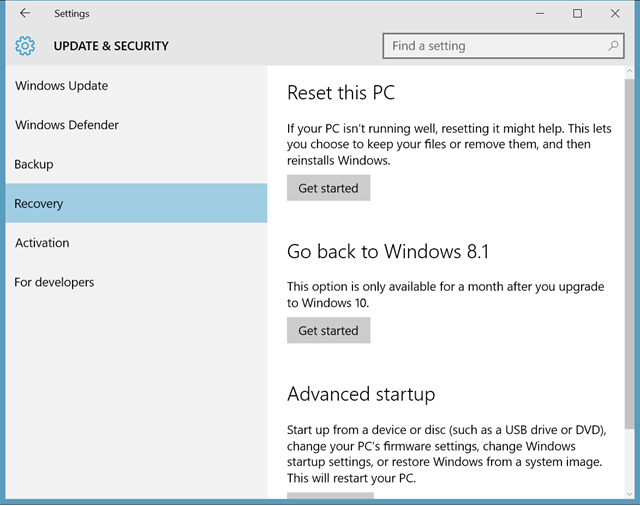
Task: Click the UPDATE & SECURITY header title
Action: coord(111,46)
